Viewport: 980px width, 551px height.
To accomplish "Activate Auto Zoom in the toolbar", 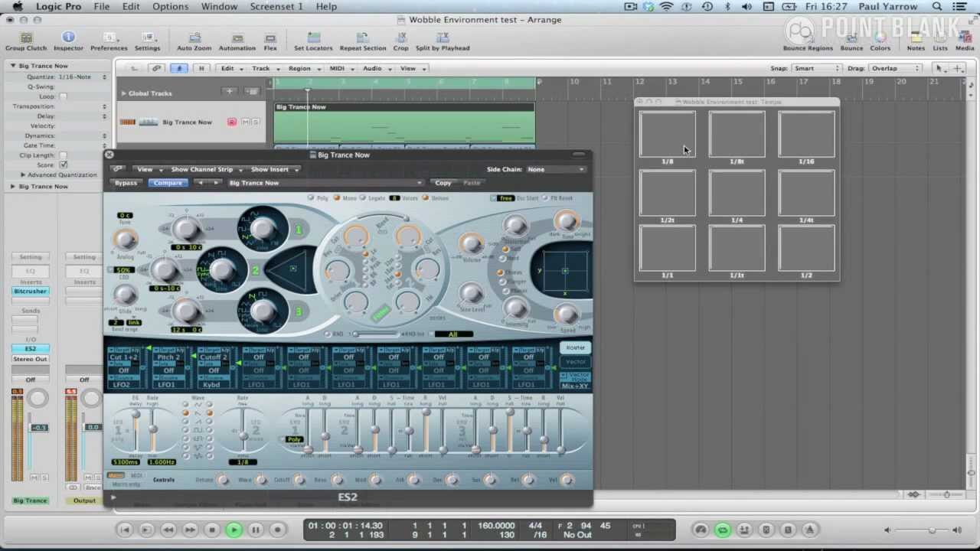I will (194, 41).
